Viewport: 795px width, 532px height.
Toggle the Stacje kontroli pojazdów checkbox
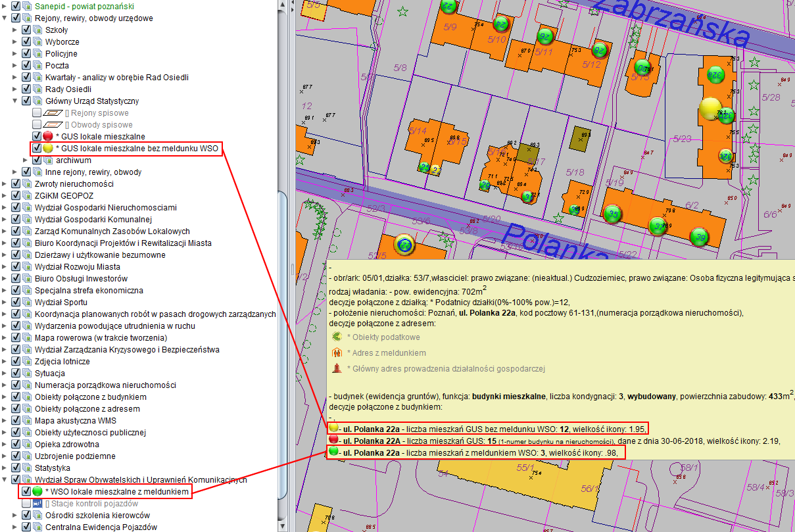26,503
